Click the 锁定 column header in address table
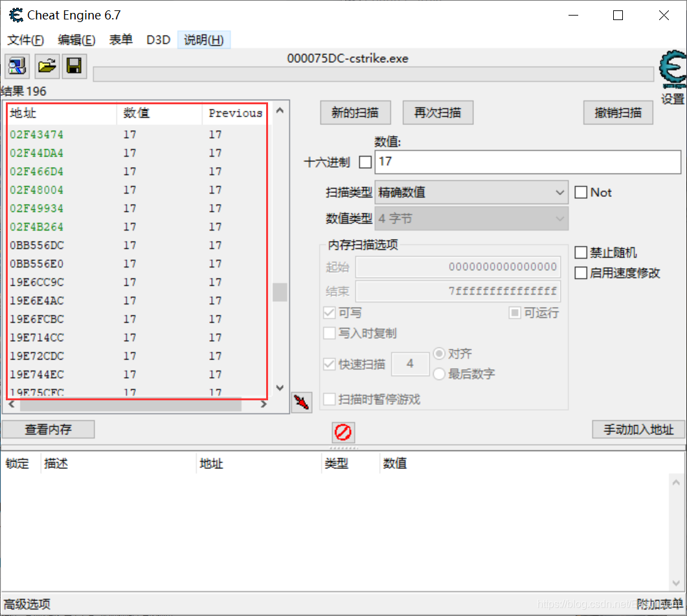The width and height of the screenshot is (687, 616). [x=21, y=463]
